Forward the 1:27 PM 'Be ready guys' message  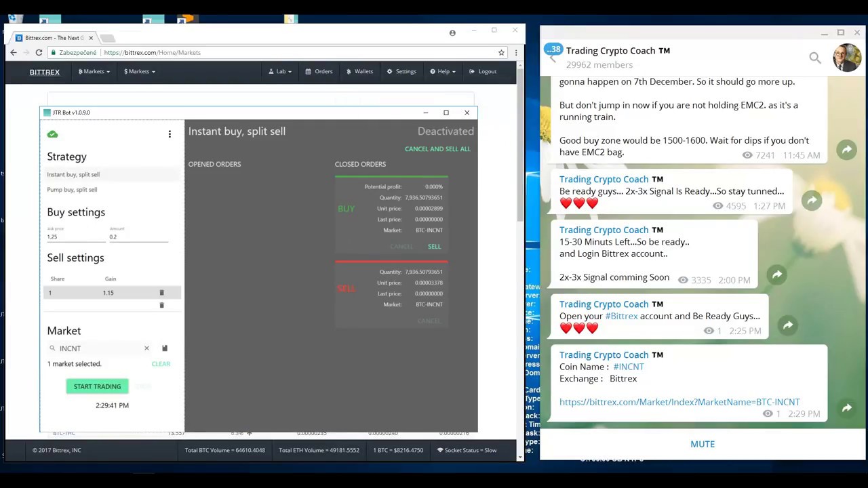tap(812, 200)
